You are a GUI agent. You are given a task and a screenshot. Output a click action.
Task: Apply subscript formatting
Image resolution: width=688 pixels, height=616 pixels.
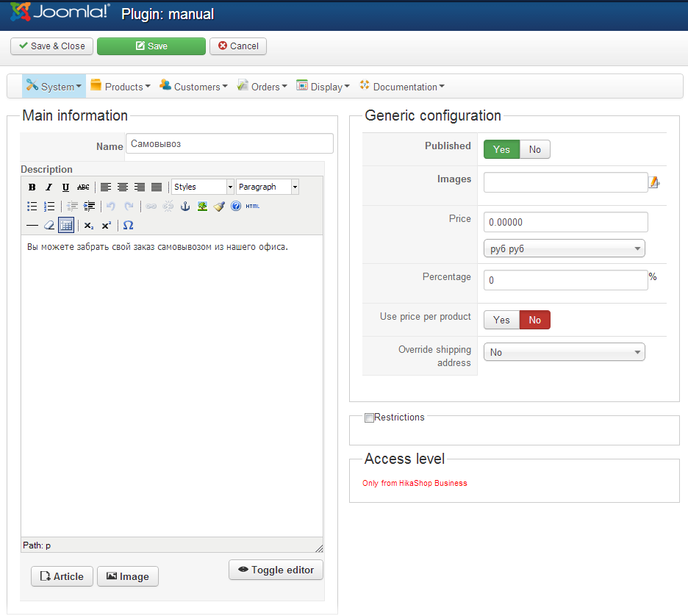click(89, 226)
